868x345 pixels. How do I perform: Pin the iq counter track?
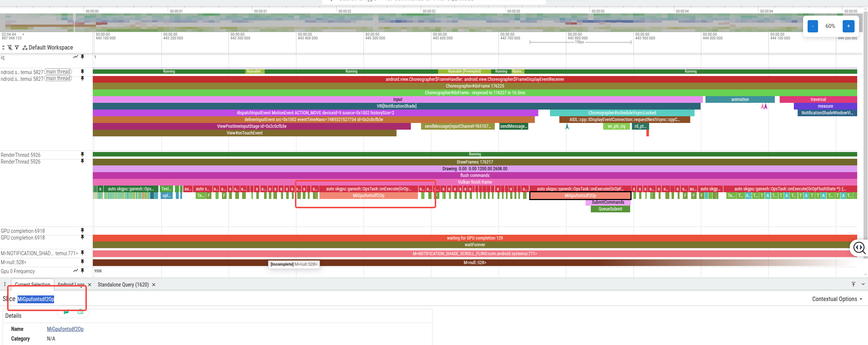(x=82, y=57)
